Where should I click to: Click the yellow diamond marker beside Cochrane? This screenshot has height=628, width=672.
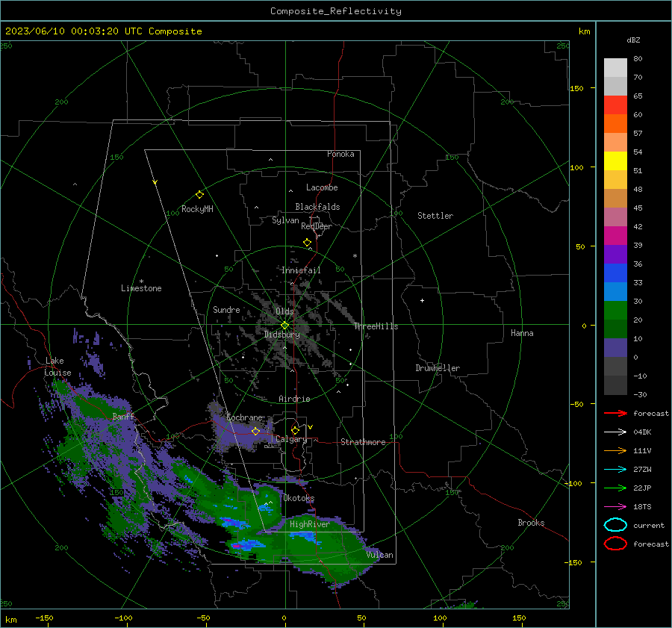pos(255,432)
